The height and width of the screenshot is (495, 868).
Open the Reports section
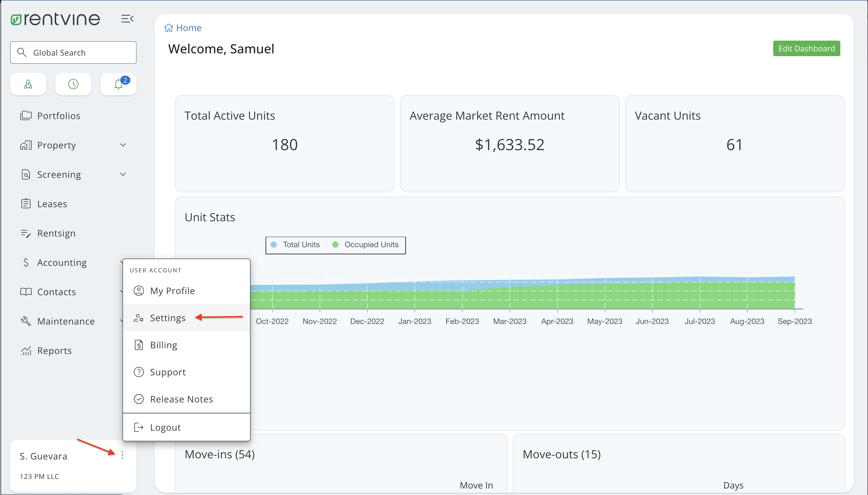point(54,351)
